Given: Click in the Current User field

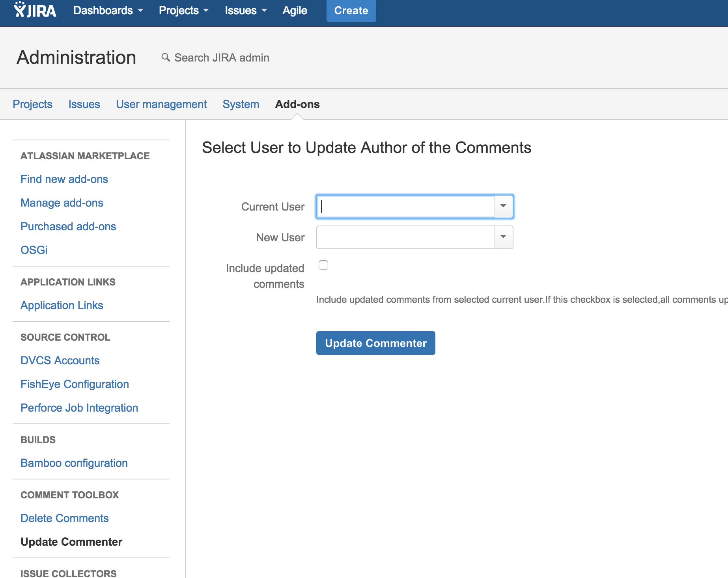Looking at the screenshot, I should pyautogui.click(x=405, y=207).
